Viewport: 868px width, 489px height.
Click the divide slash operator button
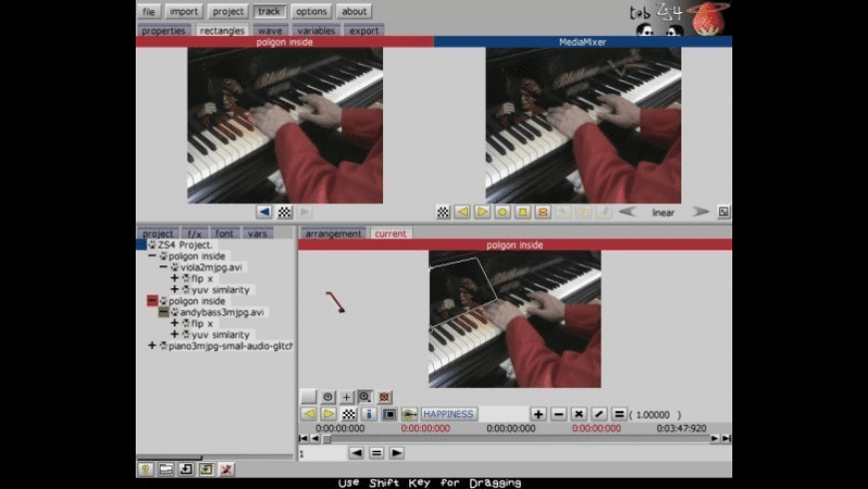click(x=599, y=414)
